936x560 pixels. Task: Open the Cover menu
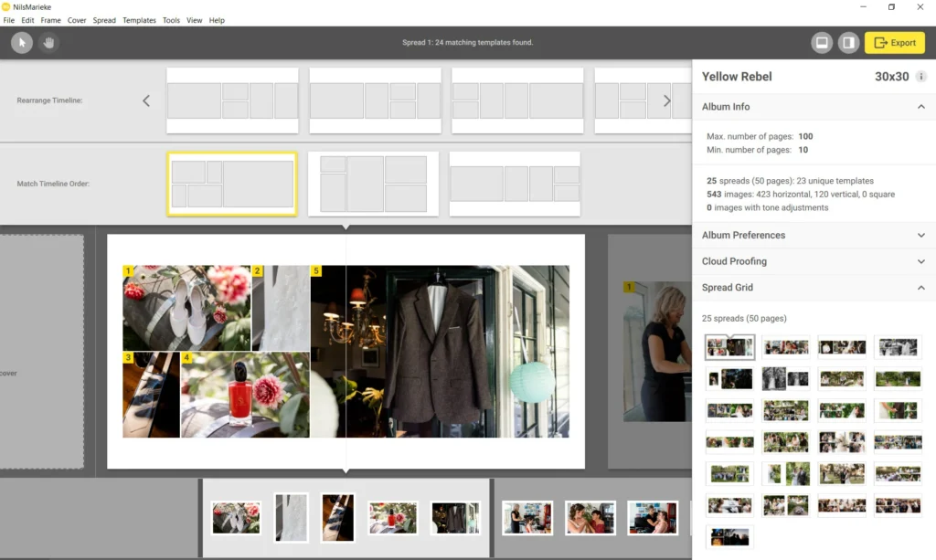tap(77, 20)
